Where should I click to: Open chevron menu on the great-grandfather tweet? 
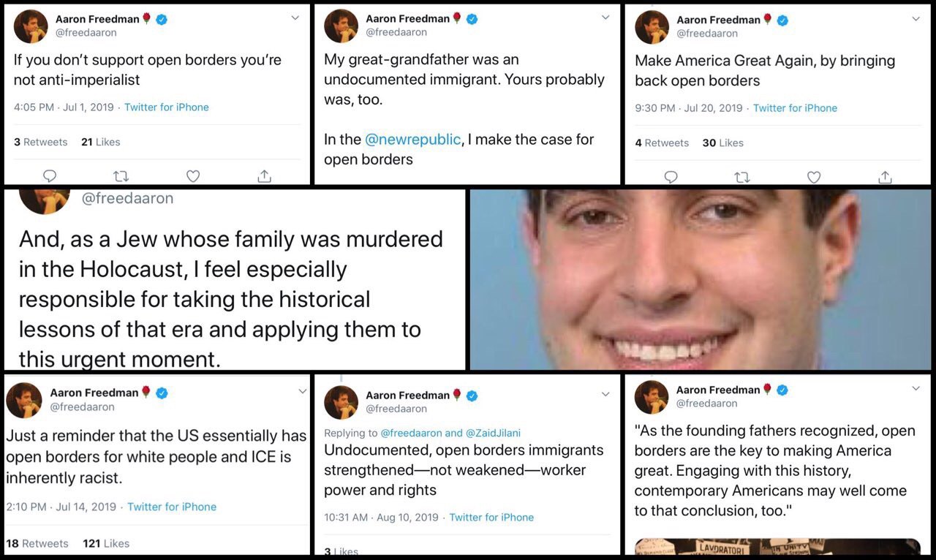[x=605, y=18]
